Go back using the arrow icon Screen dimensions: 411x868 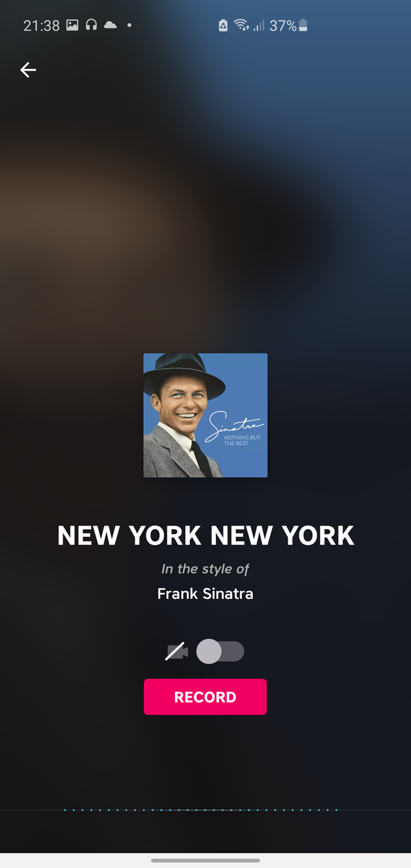[x=28, y=70]
